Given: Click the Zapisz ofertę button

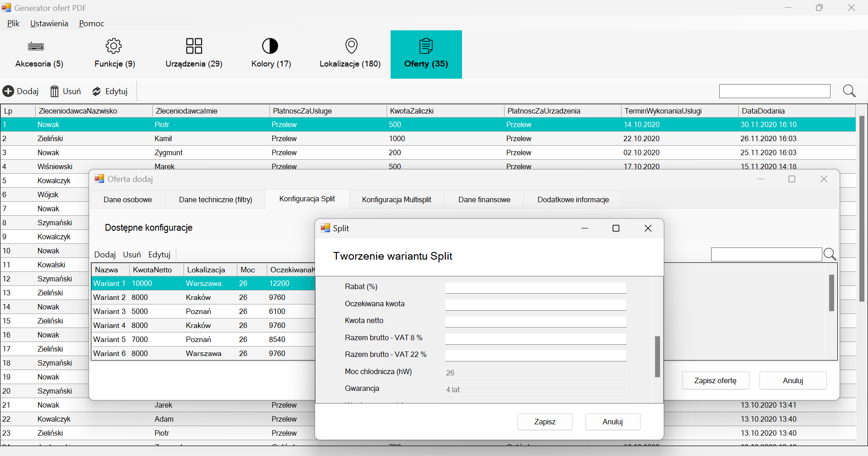Looking at the screenshot, I should pyautogui.click(x=715, y=380).
